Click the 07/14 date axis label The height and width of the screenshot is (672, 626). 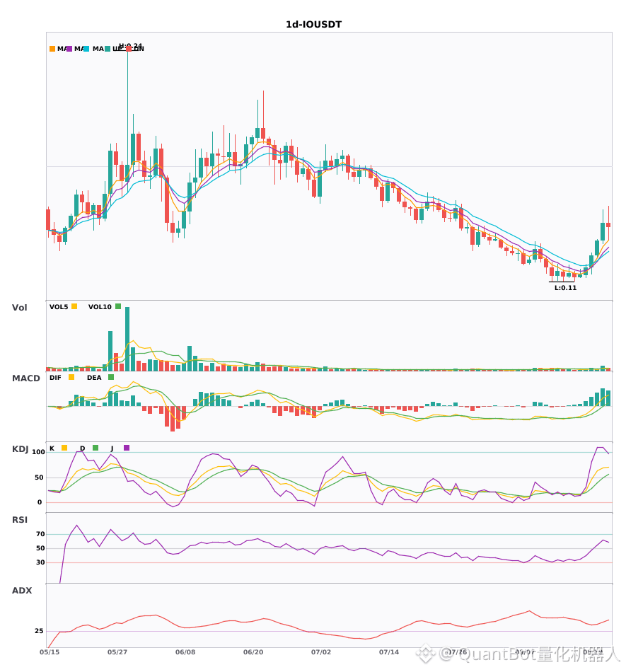coord(389,652)
